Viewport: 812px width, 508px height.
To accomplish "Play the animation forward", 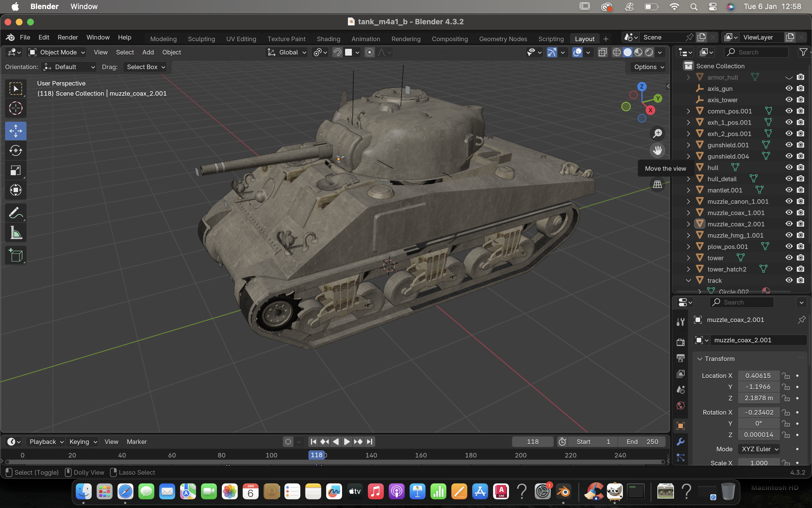I will 347,441.
